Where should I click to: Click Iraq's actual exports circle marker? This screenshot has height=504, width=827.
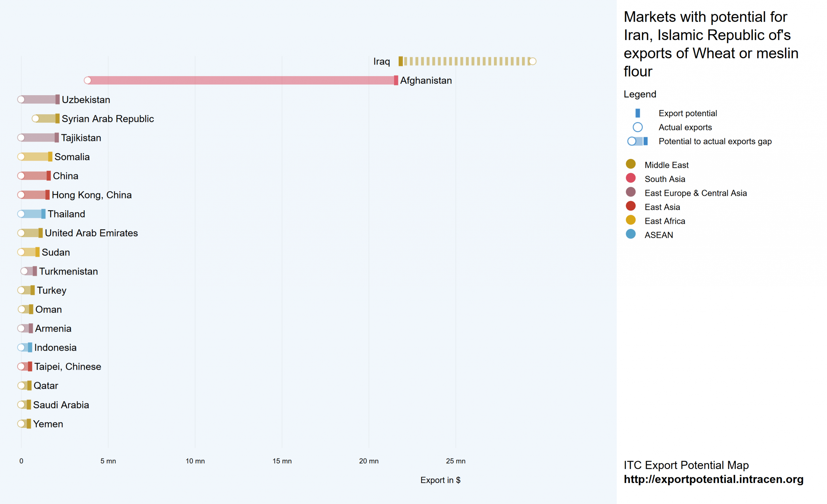click(x=533, y=61)
